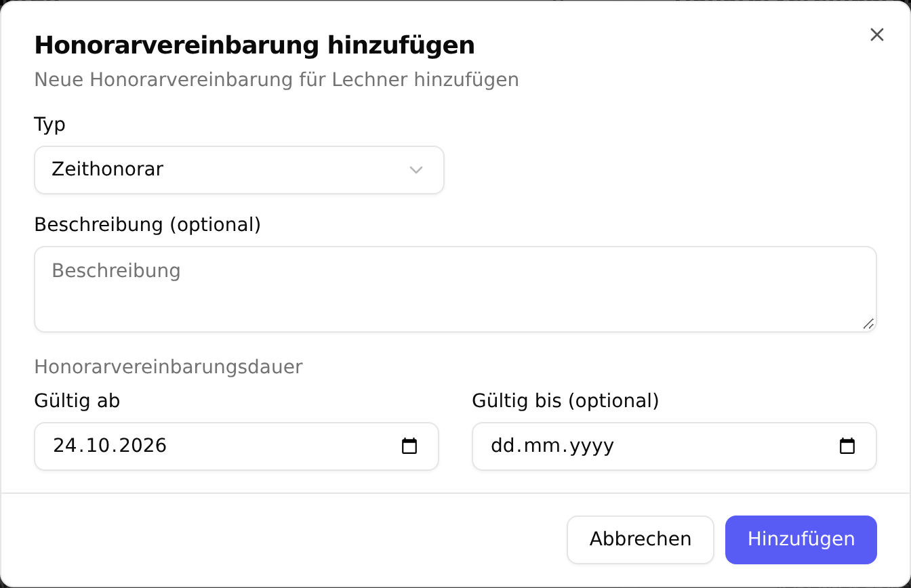Image resolution: width=911 pixels, height=588 pixels.
Task: Click the Gültig ab label
Action: (77, 402)
